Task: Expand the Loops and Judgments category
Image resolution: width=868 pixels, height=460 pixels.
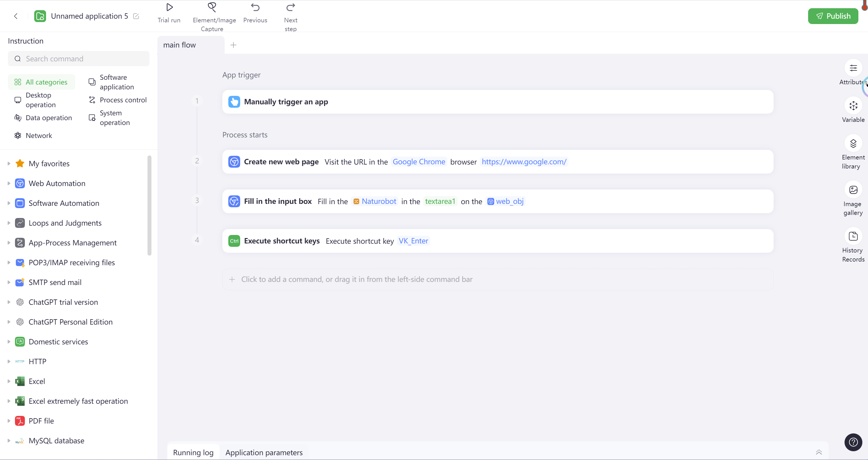Action: (x=8, y=223)
